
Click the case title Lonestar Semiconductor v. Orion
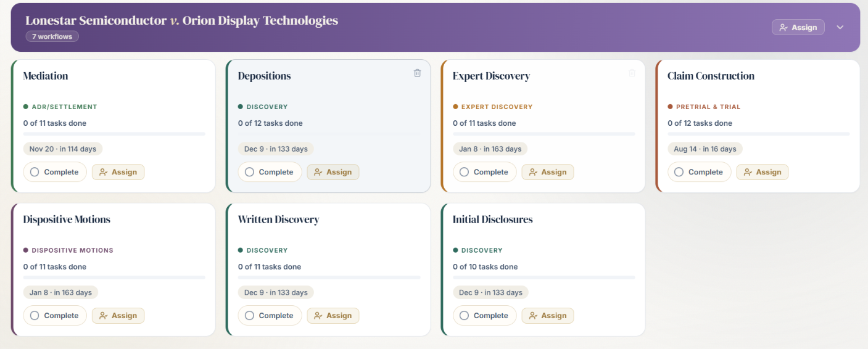coord(181,20)
